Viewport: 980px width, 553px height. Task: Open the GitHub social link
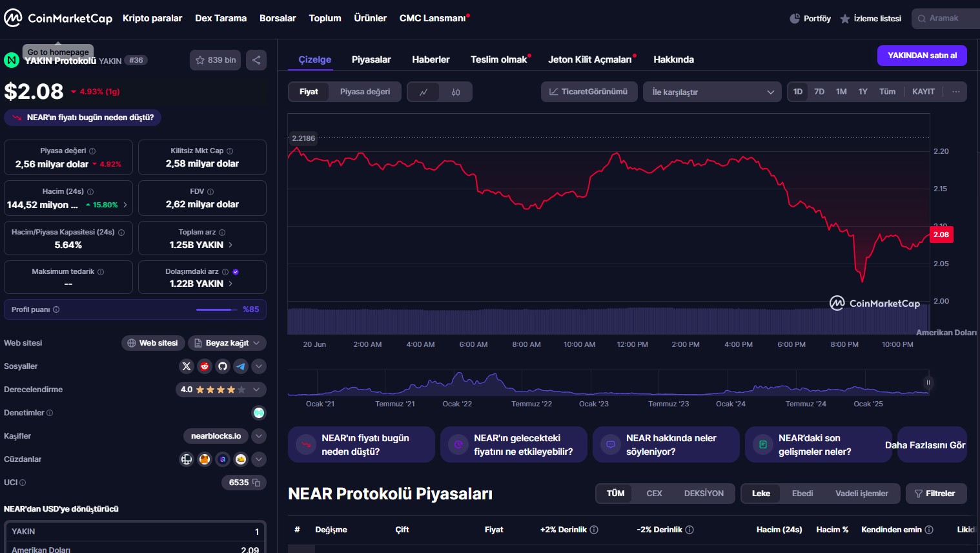pos(223,366)
